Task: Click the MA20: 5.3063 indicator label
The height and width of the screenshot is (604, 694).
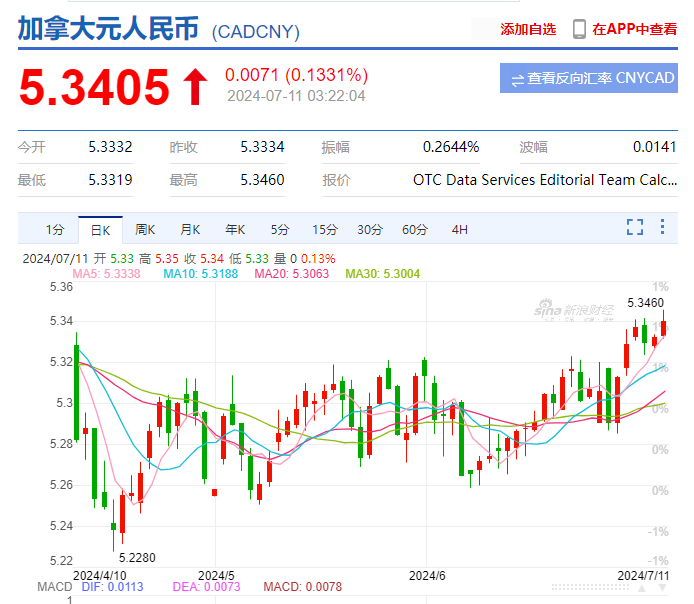Action: coord(292,274)
